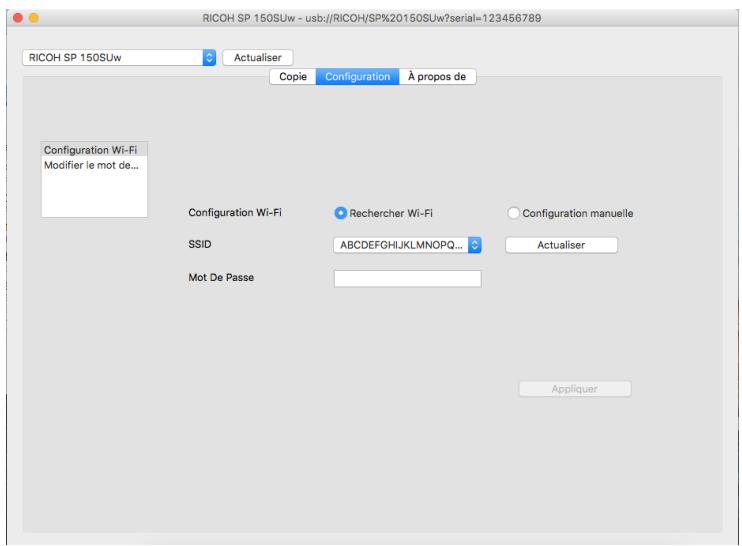Open the RICOH SP 150SUw printer dropdown
This screenshot has width=742, height=546.
click(119, 58)
